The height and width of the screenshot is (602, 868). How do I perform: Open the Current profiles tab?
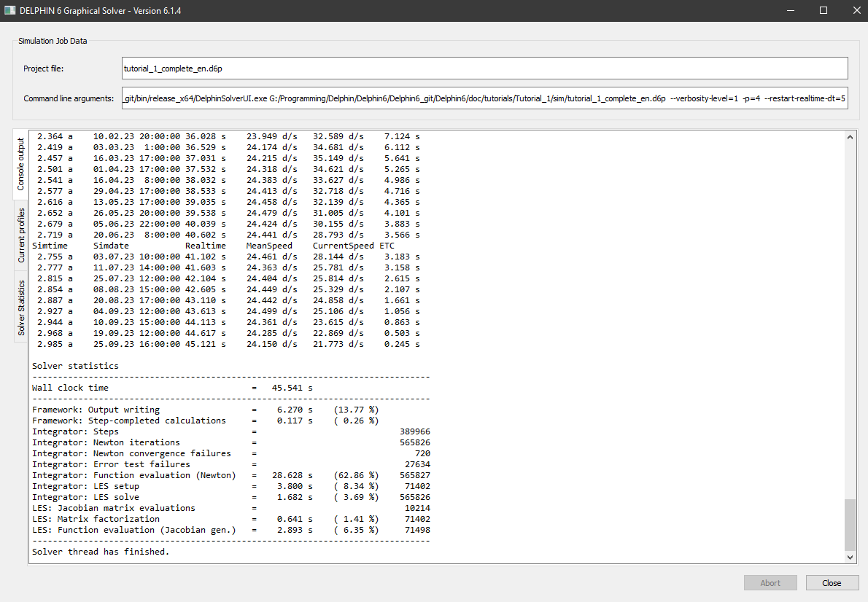tap(20, 235)
